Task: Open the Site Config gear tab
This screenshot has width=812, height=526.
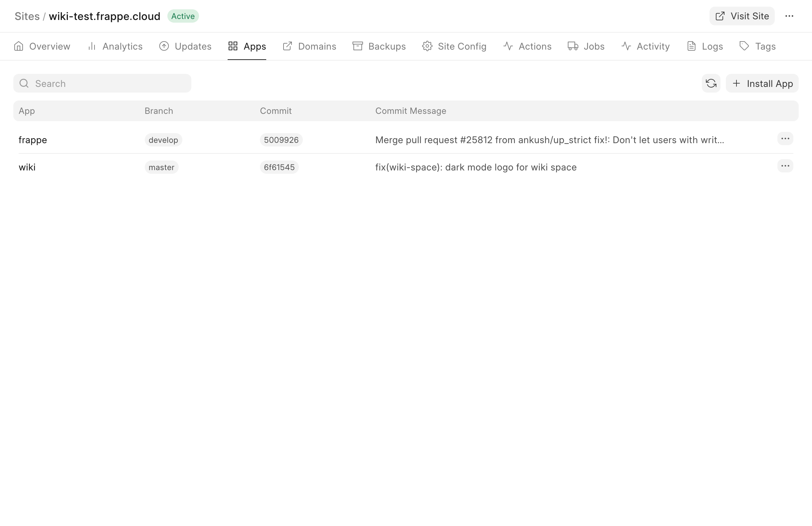Action: [454, 46]
